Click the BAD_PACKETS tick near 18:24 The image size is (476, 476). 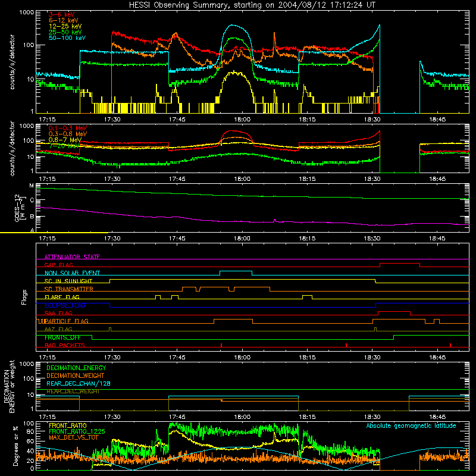point(346,345)
